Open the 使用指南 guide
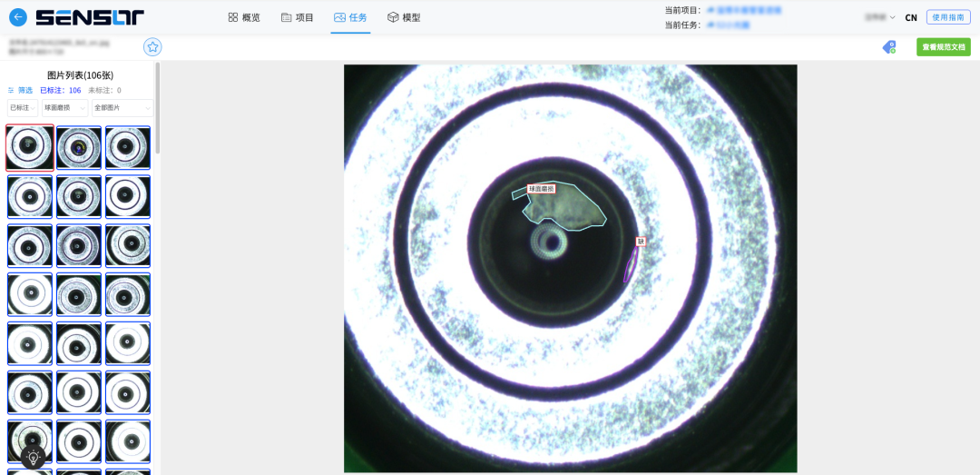 [x=948, y=17]
